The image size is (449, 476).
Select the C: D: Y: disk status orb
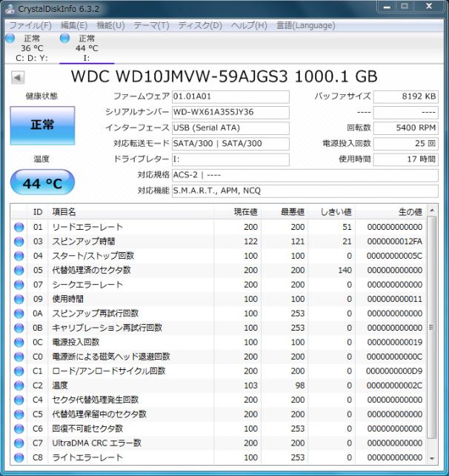(x=10, y=39)
